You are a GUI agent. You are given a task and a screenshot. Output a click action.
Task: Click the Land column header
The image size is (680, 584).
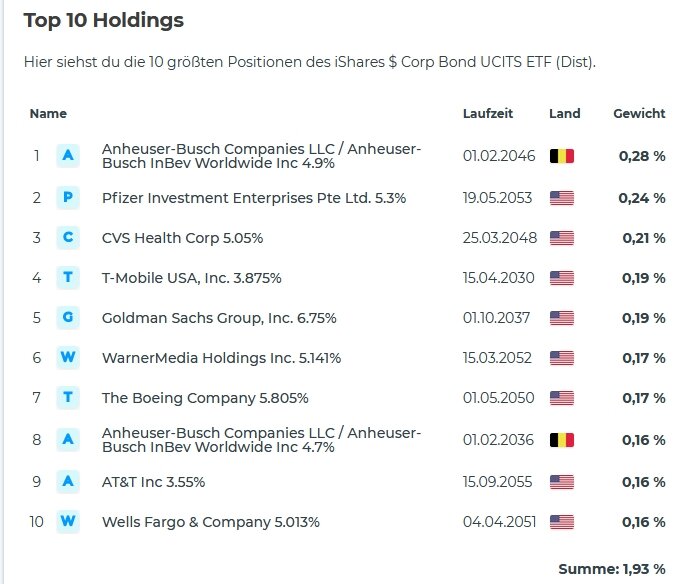(564, 114)
